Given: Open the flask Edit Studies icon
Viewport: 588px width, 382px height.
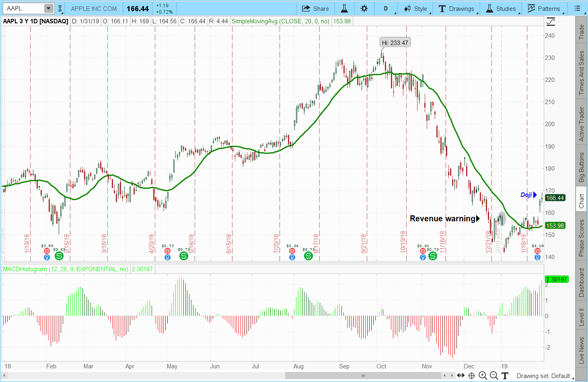Looking at the screenshot, I should tap(344, 8).
